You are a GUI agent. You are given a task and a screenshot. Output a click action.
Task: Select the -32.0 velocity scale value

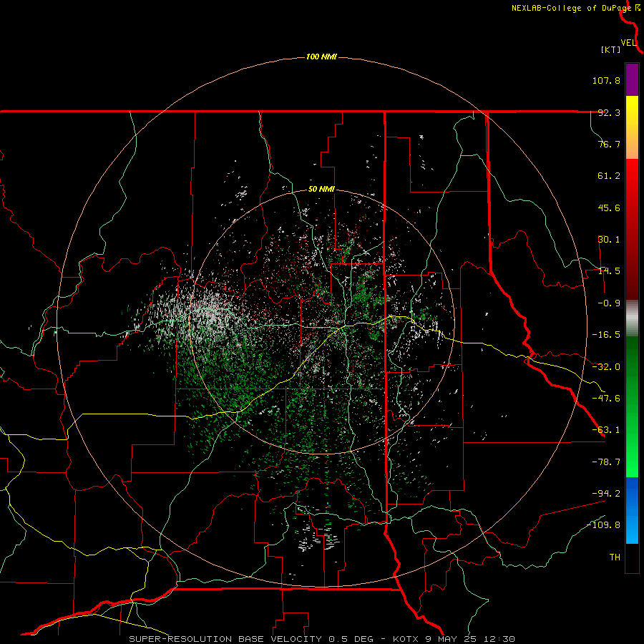606,367
